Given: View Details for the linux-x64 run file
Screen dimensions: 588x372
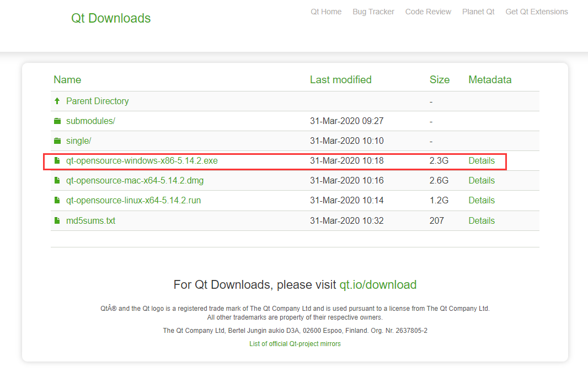Looking at the screenshot, I should pos(482,201).
